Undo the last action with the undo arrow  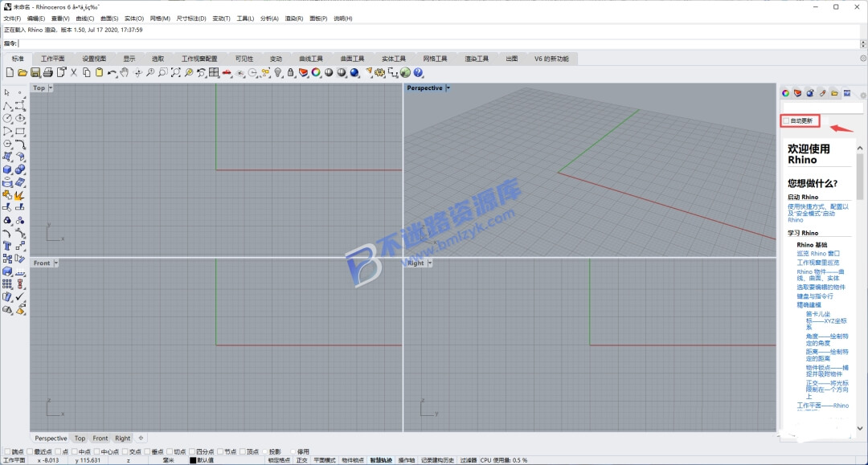pos(112,72)
